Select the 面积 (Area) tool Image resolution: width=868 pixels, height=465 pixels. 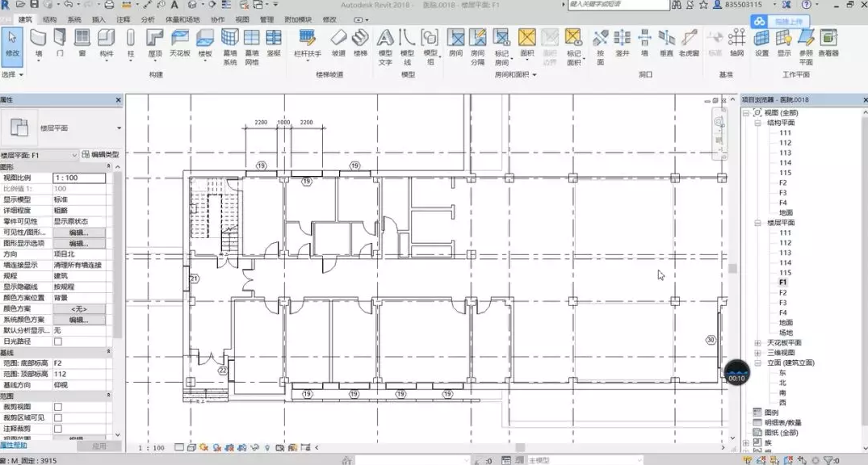click(x=527, y=44)
